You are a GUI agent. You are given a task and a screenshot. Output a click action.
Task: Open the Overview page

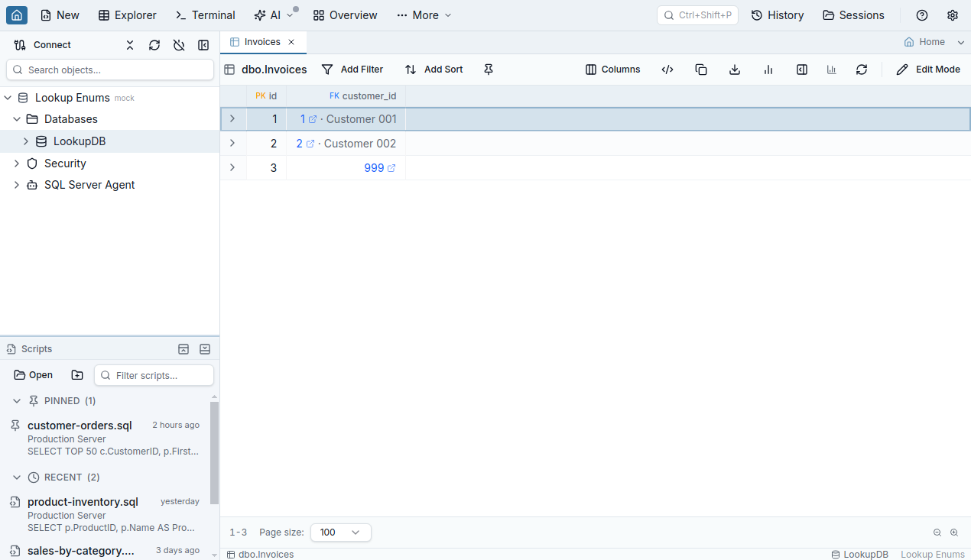[345, 15]
